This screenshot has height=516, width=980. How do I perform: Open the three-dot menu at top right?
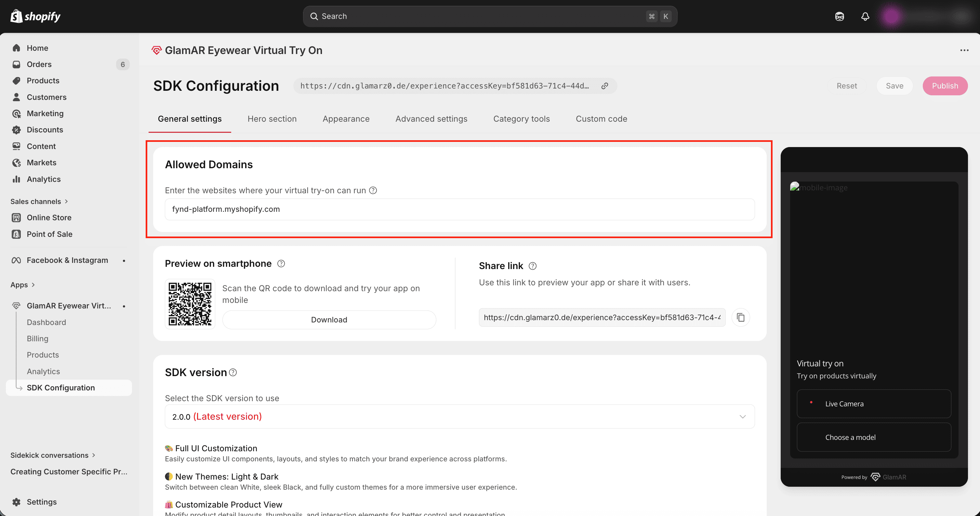click(x=964, y=50)
